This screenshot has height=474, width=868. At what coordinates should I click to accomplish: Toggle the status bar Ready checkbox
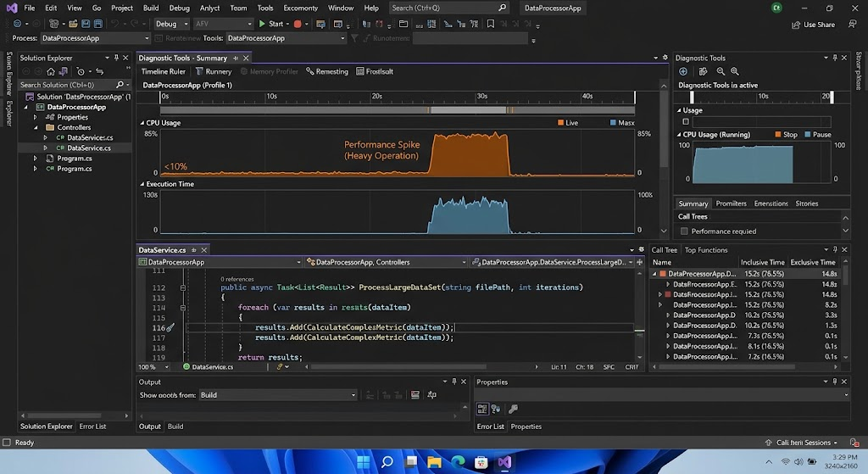coord(7,443)
